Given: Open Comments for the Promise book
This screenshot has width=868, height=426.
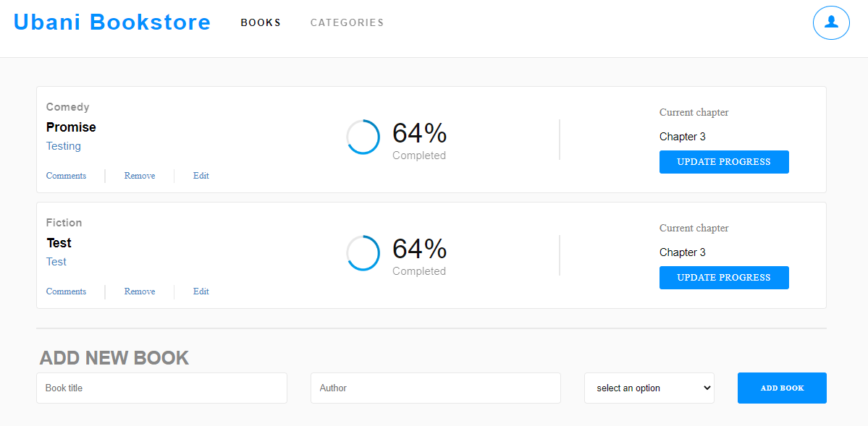Looking at the screenshot, I should (65, 175).
